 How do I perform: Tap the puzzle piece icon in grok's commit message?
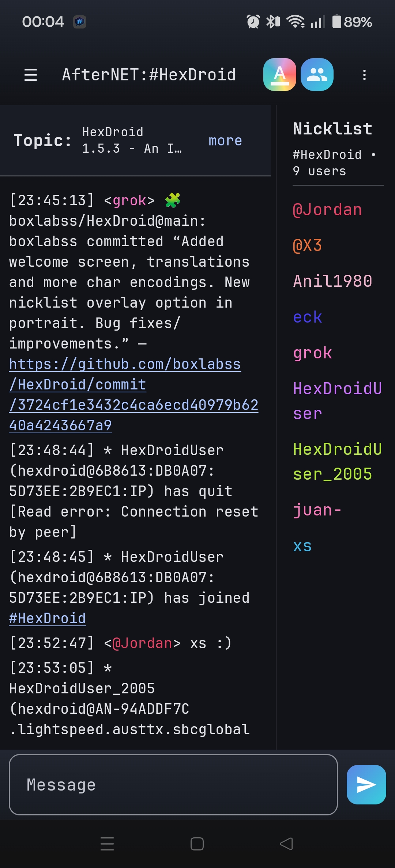click(x=172, y=200)
